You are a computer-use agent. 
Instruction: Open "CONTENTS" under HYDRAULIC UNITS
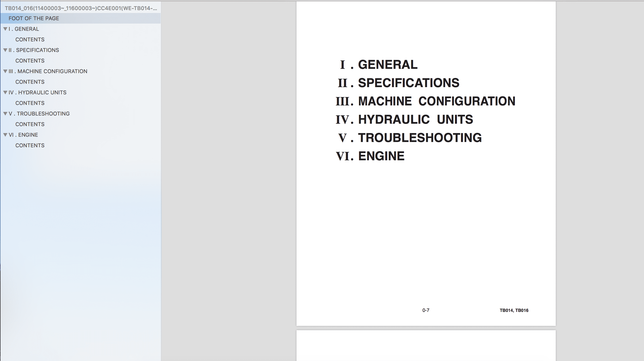coord(30,103)
